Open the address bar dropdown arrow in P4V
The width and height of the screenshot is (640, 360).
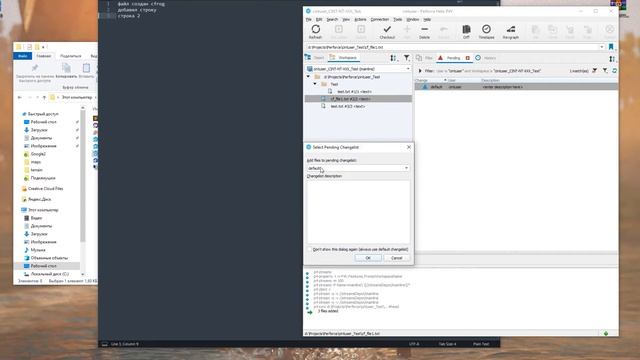(602, 47)
